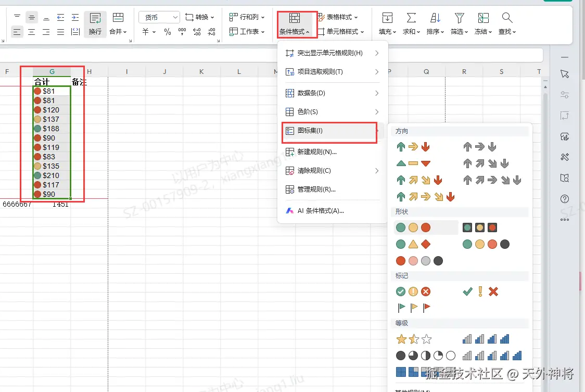Select column G header

52,71
